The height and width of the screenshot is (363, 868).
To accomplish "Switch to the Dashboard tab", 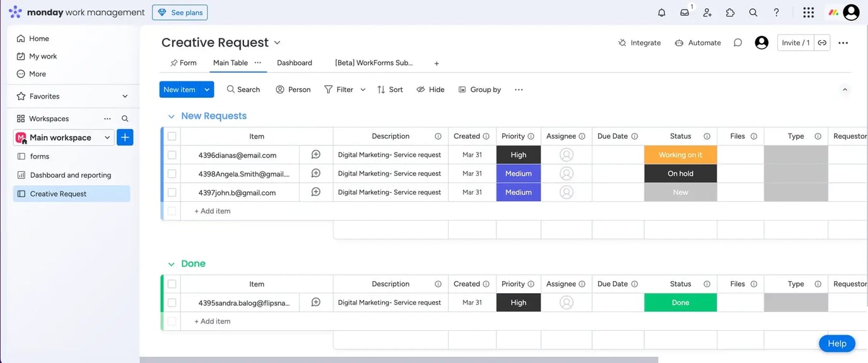I will point(295,63).
